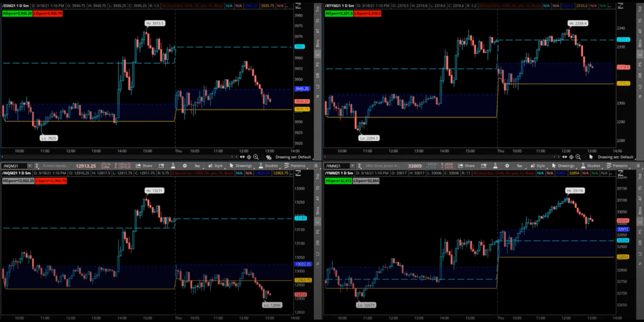Click the quick quote icon beside /NQM21 Share
The height and width of the screenshot is (322, 644).
coord(161,166)
